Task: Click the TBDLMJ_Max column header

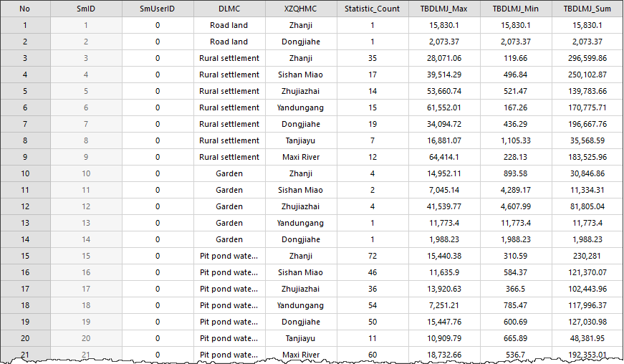Action: [444, 9]
